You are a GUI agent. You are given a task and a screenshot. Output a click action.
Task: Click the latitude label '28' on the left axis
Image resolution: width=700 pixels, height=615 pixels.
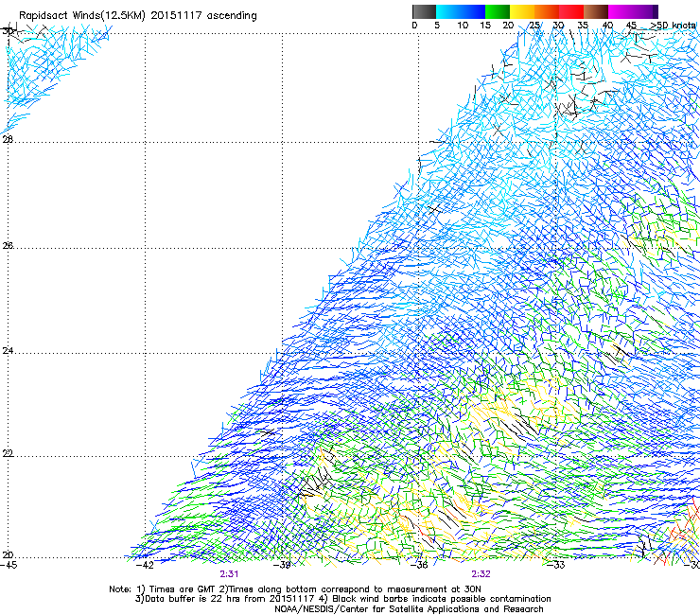[x=8, y=139]
